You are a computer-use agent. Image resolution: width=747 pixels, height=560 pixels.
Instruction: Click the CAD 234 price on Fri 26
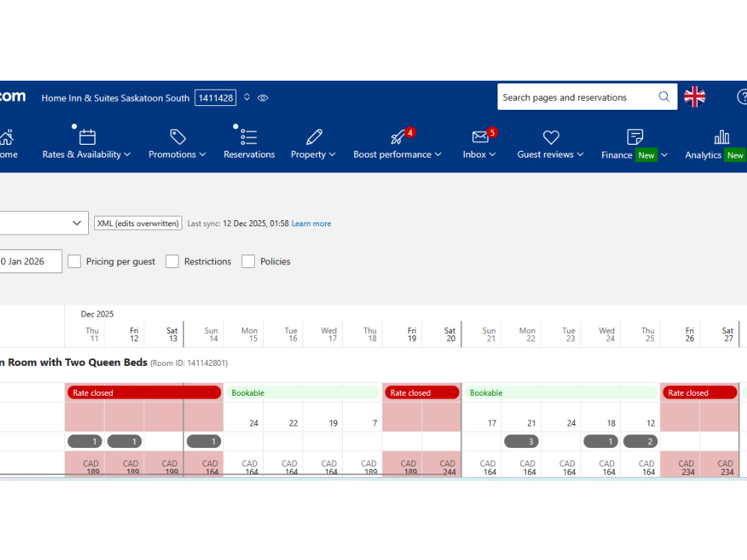tap(686, 467)
